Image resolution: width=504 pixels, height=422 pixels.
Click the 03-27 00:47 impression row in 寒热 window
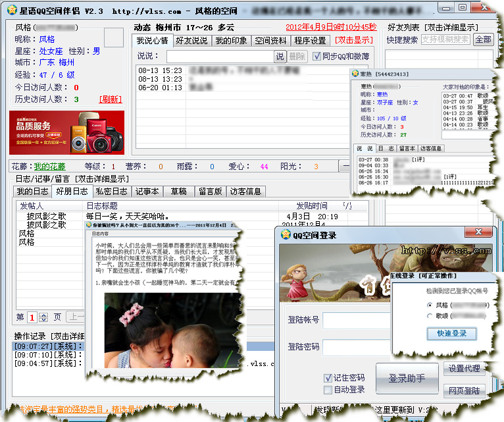pyautogui.click(x=466, y=96)
